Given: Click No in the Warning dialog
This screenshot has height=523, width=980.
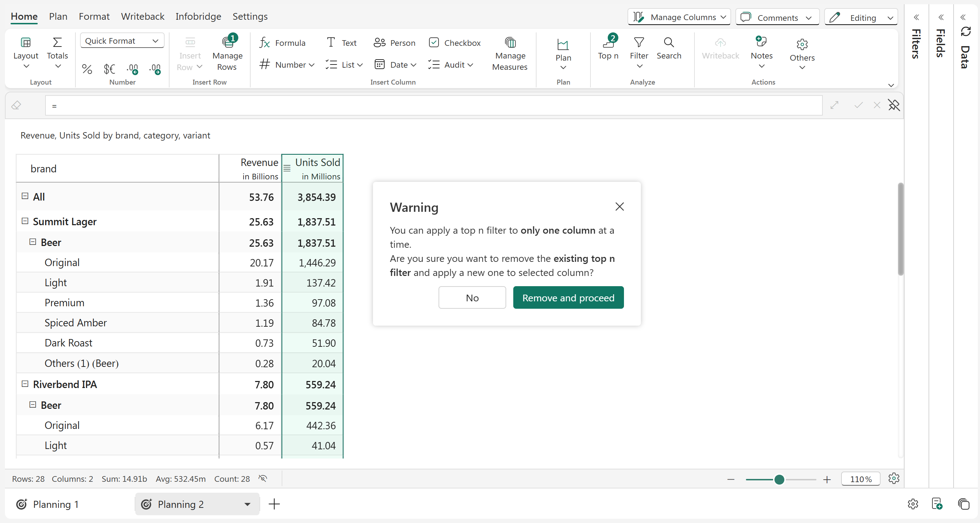Looking at the screenshot, I should (x=472, y=297).
